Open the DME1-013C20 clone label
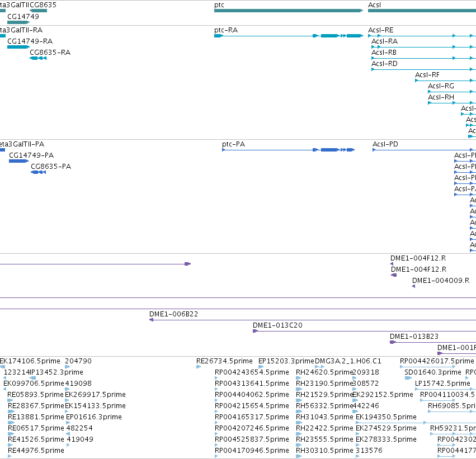 tap(277, 325)
